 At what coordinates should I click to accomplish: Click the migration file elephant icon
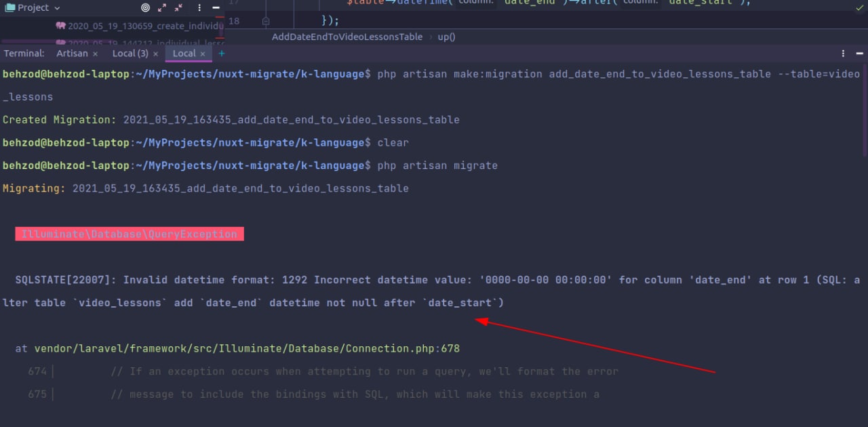coord(61,26)
